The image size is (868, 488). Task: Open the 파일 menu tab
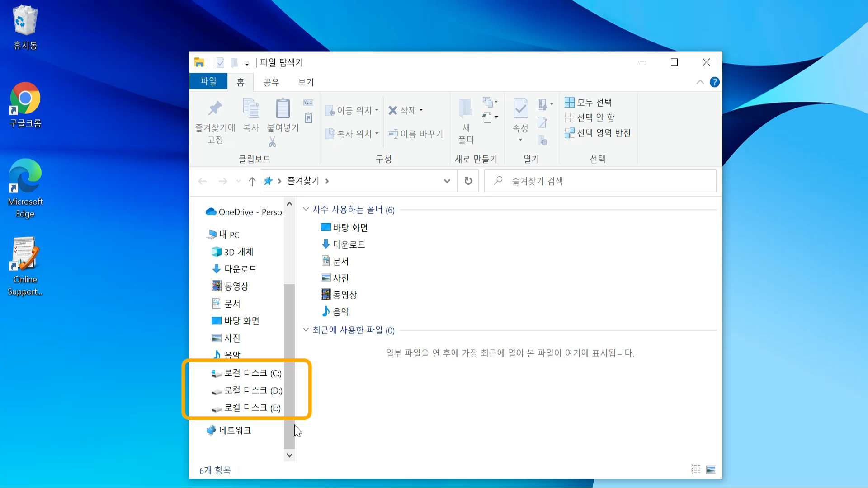[x=208, y=81]
